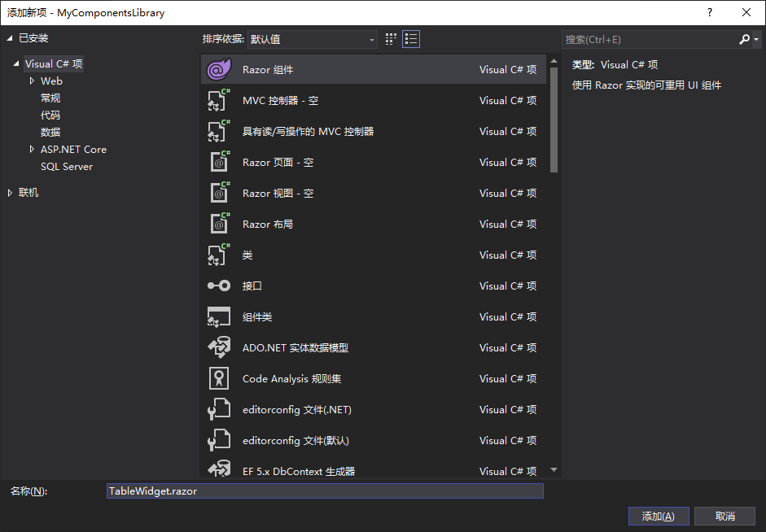Screen dimensions: 766x532
Task: Click the editorconfig 文件(.NET) icon
Action: coord(219,409)
